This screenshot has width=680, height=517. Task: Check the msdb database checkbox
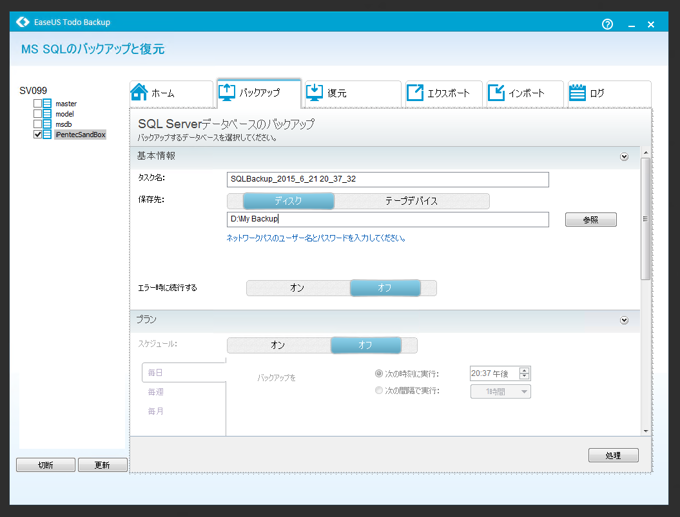38,124
